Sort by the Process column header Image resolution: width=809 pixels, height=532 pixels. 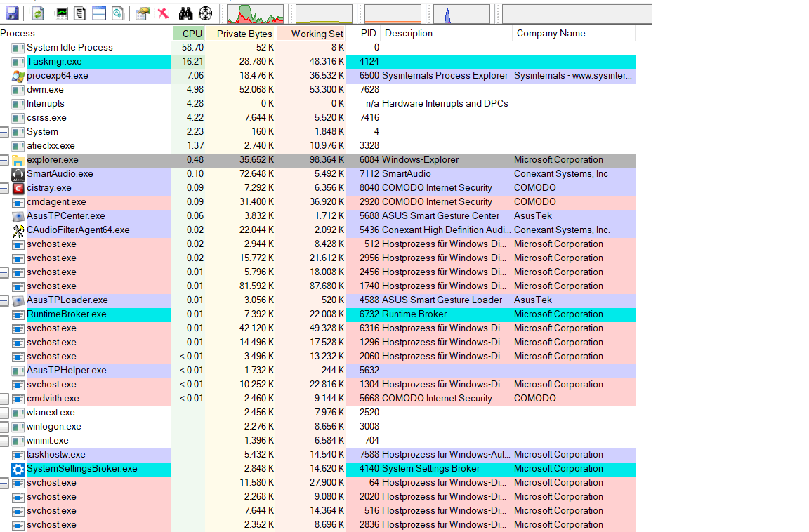(x=85, y=34)
